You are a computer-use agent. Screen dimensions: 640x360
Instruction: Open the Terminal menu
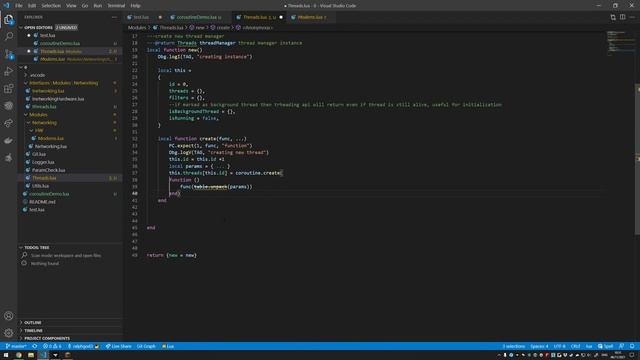point(116,6)
